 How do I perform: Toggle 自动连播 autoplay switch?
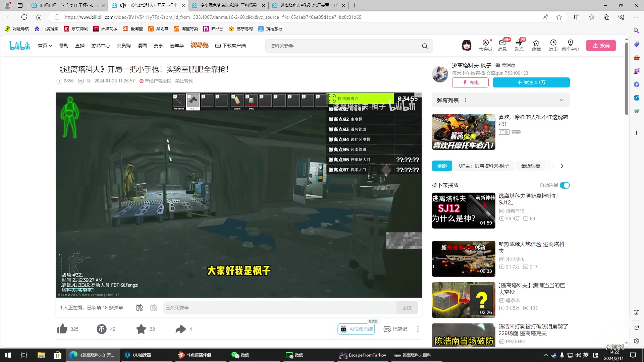[565, 185]
